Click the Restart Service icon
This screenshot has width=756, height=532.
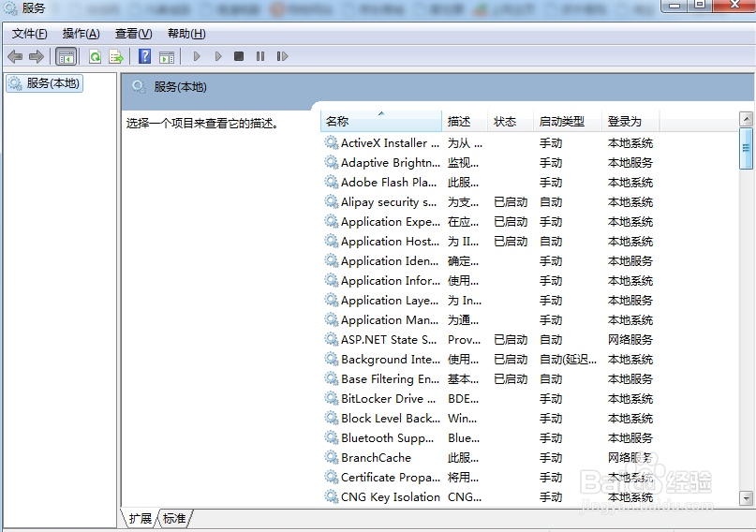tap(282, 56)
